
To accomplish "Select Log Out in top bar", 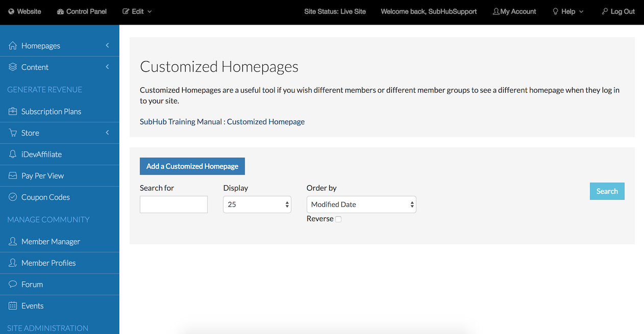I will (618, 11).
